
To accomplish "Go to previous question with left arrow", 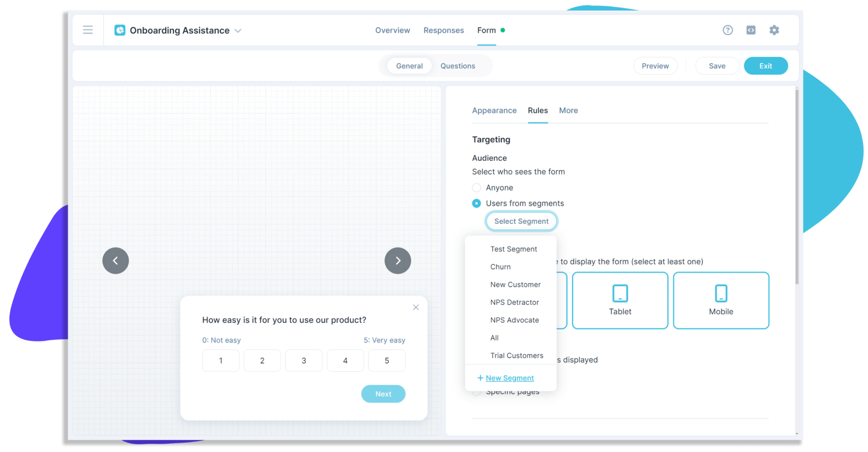I will point(115,261).
